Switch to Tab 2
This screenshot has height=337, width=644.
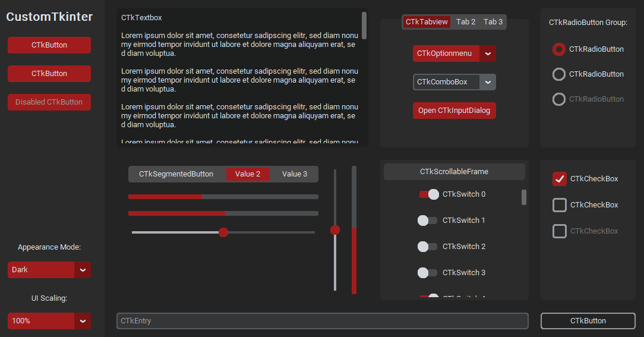[x=466, y=22]
